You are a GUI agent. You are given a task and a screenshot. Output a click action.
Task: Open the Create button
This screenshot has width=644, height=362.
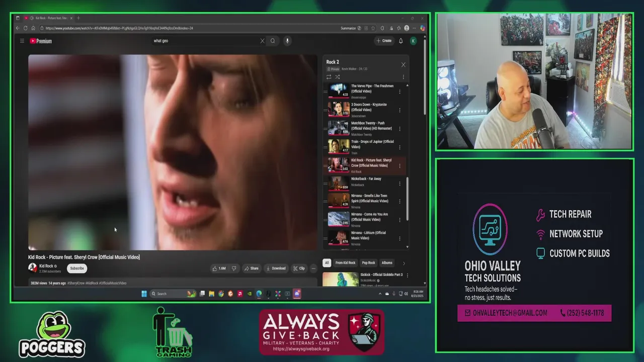click(x=384, y=41)
